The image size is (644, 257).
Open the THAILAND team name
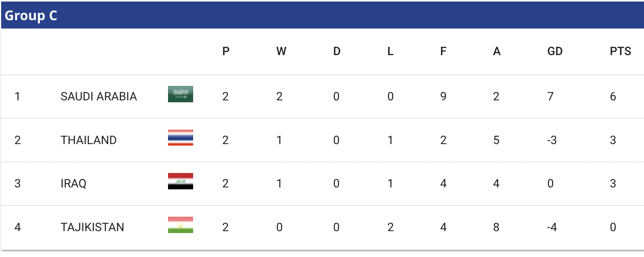tap(89, 140)
